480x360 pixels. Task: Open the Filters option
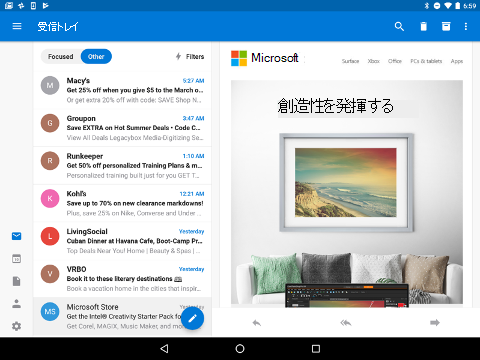190,56
